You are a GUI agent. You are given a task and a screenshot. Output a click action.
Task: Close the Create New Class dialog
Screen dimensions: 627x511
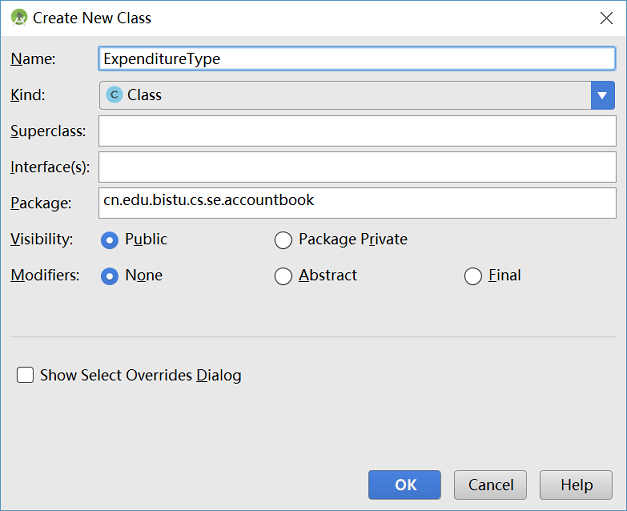(x=606, y=18)
